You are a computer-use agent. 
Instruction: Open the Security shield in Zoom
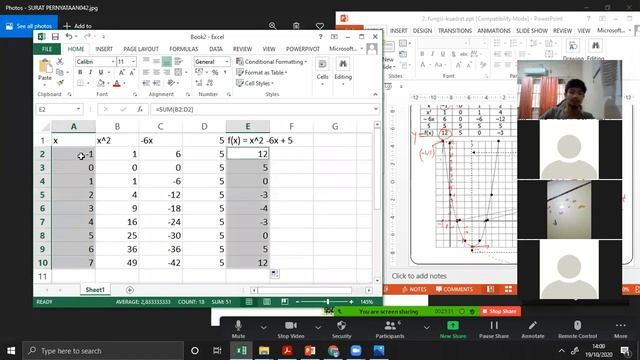coord(342,329)
